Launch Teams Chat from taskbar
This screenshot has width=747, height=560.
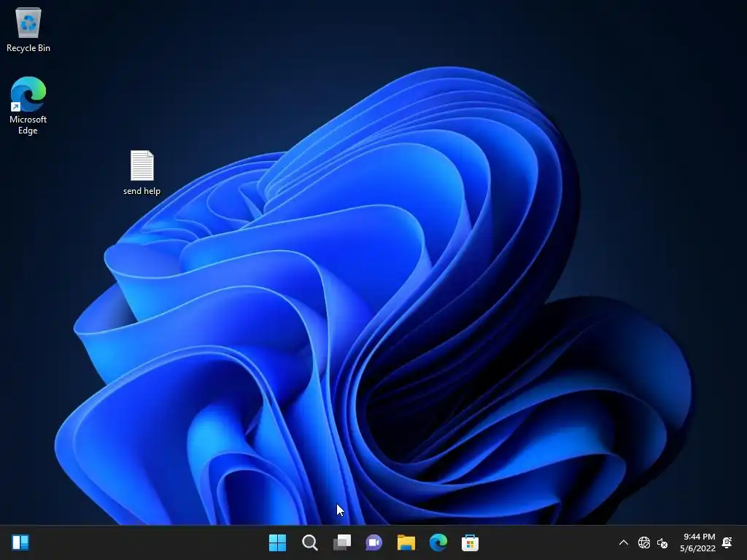pyautogui.click(x=374, y=542)
